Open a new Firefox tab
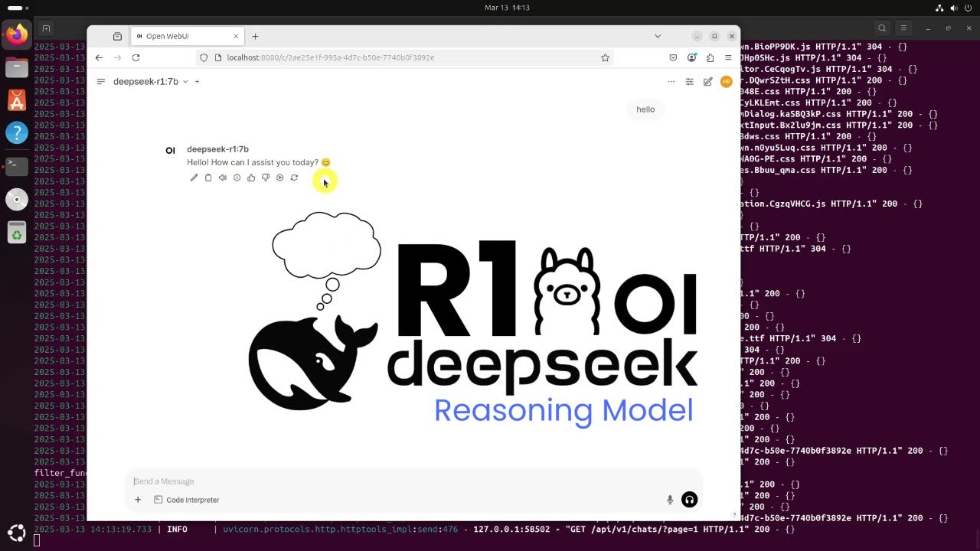Screen dimensions: 980x551 (255, 36)
